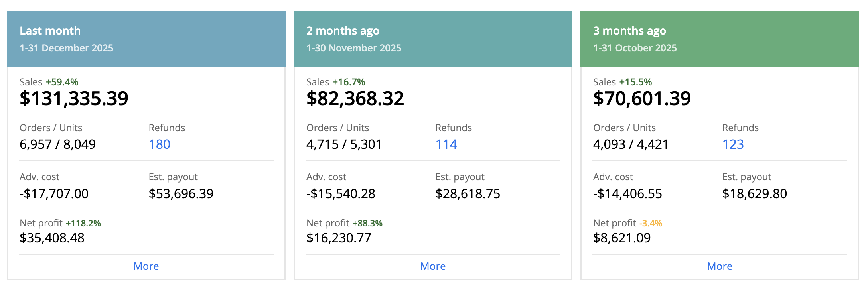This screenshot has height=295, width=868.
Task: Click the $8,621.09 net profit value
Action: click(622, 238)
